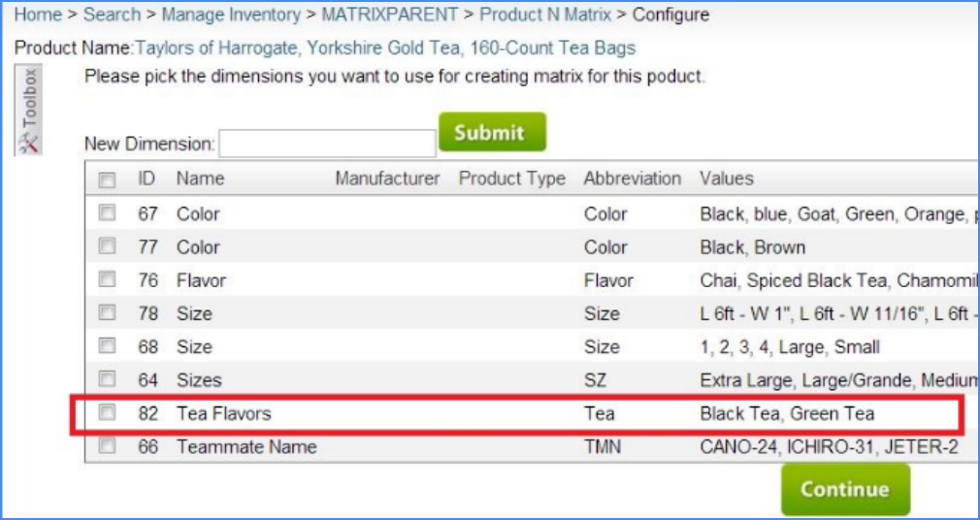The width and height of the screenshot is (980, 520).
Task: Go to Home breadcrumb link
Action: pyautogui.click(x=37, y=15)
